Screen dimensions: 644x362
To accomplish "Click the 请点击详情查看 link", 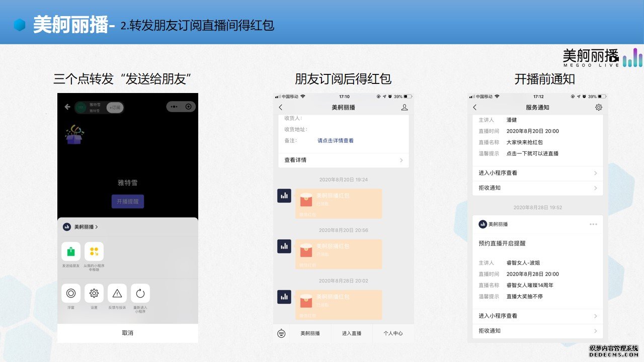I will pos(336,141).
